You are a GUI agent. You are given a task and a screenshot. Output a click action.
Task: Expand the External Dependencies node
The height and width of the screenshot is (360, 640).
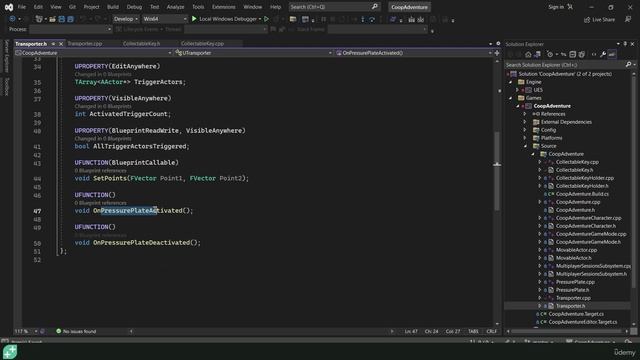coord(525,122)
